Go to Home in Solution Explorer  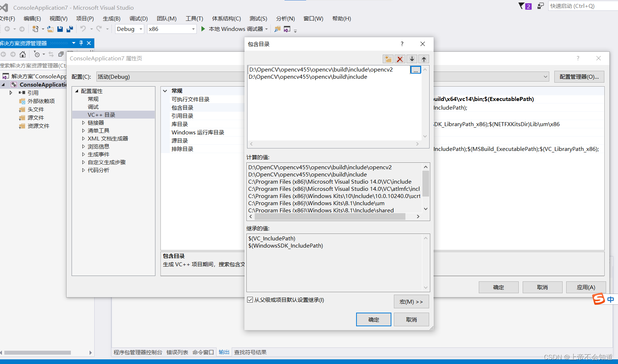pyautogui.click(x=23, y=54)
